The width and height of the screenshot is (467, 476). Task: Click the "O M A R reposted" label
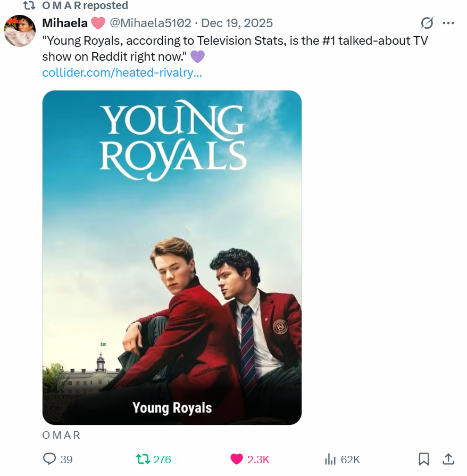(85, 6)
